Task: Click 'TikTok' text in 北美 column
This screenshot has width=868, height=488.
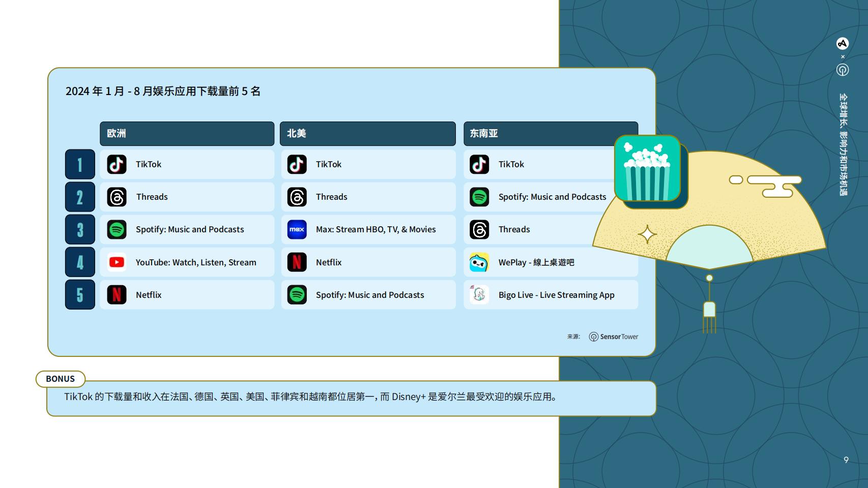Action: pyautogui.click(x=329, y=164)
